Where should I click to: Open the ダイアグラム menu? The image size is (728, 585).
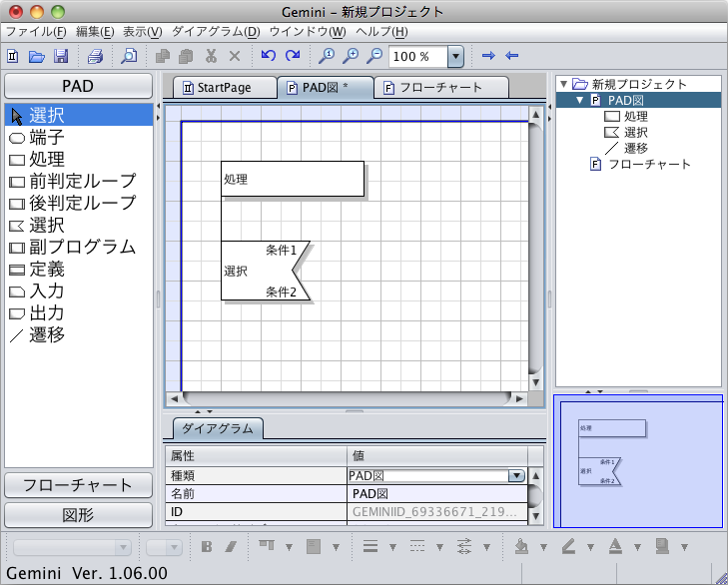216,32
